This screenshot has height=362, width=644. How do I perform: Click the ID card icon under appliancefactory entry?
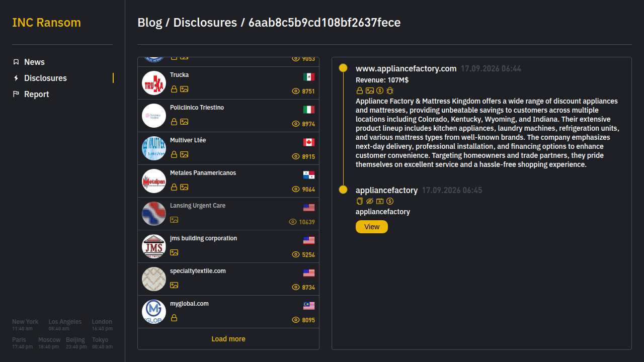[380, 201]
